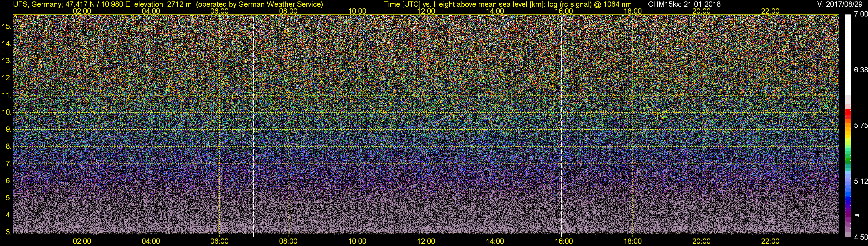Select "04:00" on the lower time axis
The height and width of the screenshot is (246, 868).
coord(151,241)
